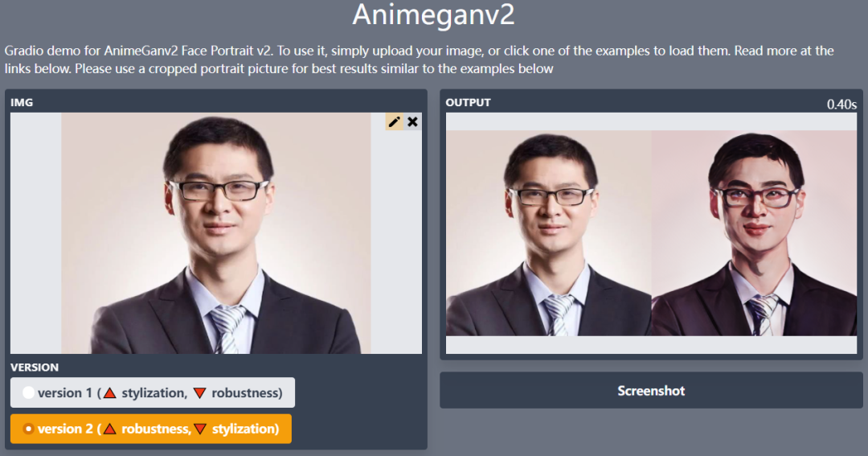The width and height of the screenshot is (868, 456).
Task: Click the VERSION section label
Action: [35, 368]
